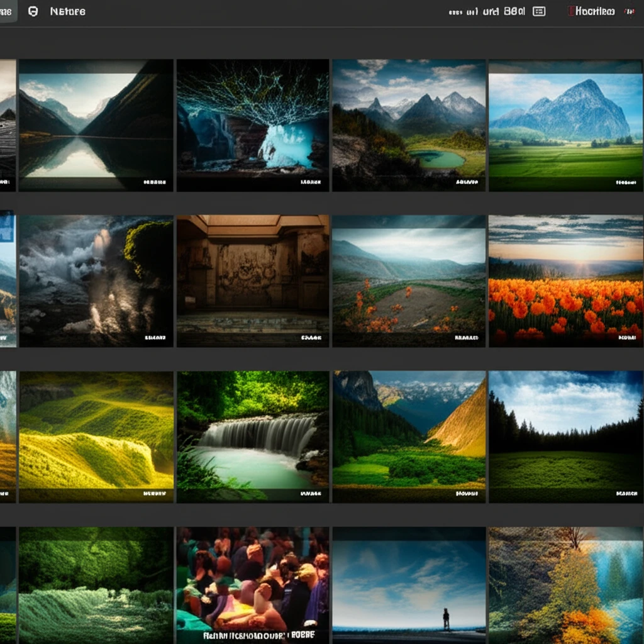Open the crowd of people photo
This screenshot has width=644, height=644.
coord(253,586)
